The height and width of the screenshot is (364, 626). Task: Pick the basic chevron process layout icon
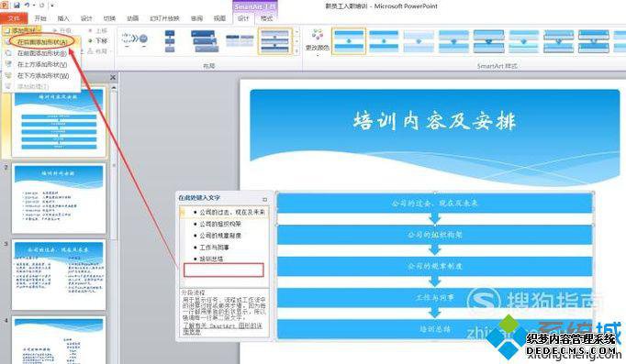pyautogui.click(x=135, y=39)
